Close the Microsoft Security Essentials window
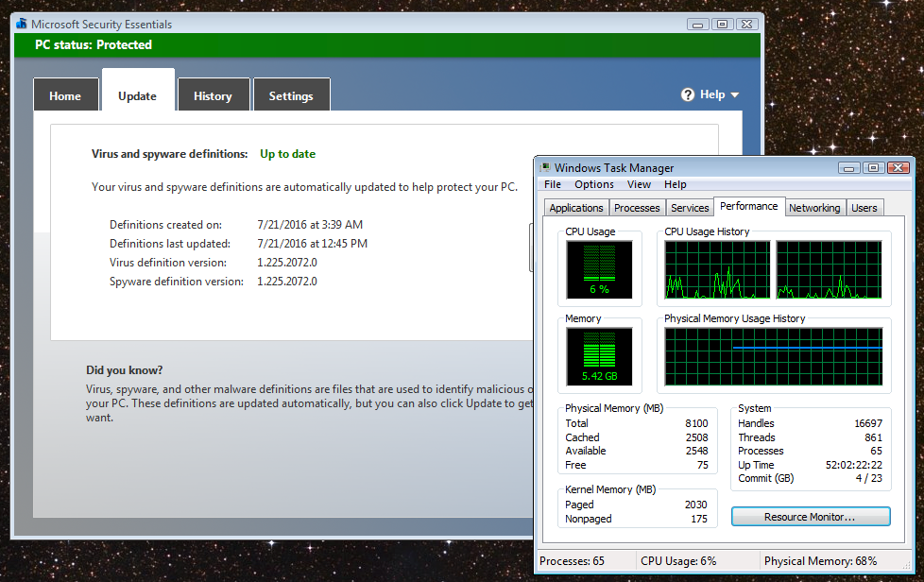Viewport: 924px width, 582px height. point(746,25)
